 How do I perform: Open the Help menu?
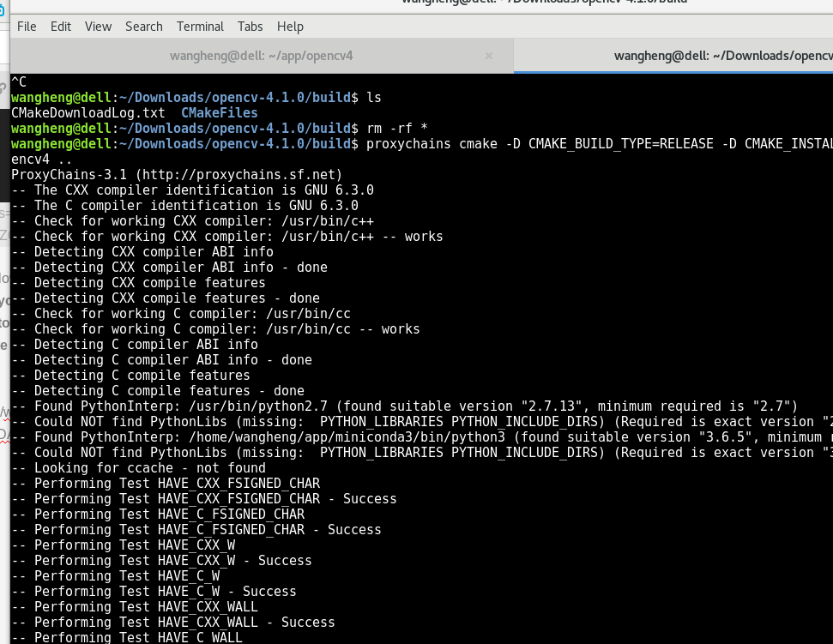click(290, 26)
